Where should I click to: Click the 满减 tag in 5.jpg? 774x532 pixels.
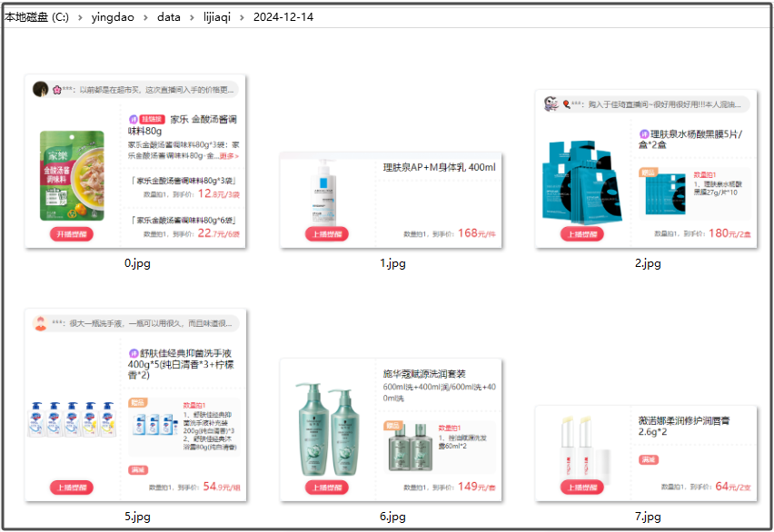[x=138, y=470]
